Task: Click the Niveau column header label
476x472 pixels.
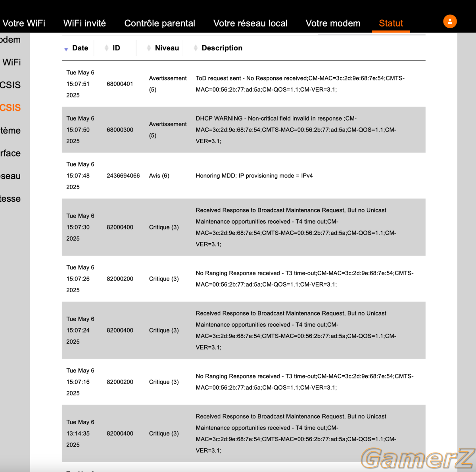Action: (167, 48)
